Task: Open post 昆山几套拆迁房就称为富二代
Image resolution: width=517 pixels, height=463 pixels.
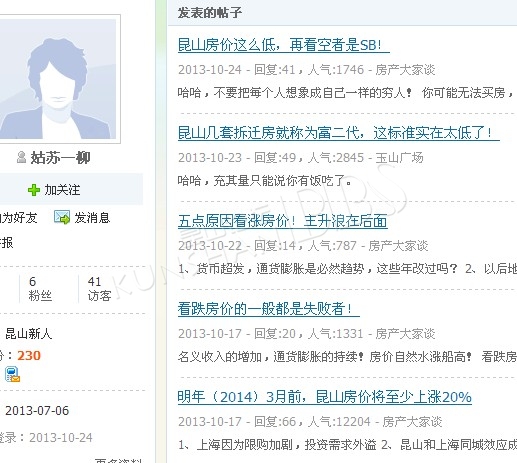Action: point(339,133)
